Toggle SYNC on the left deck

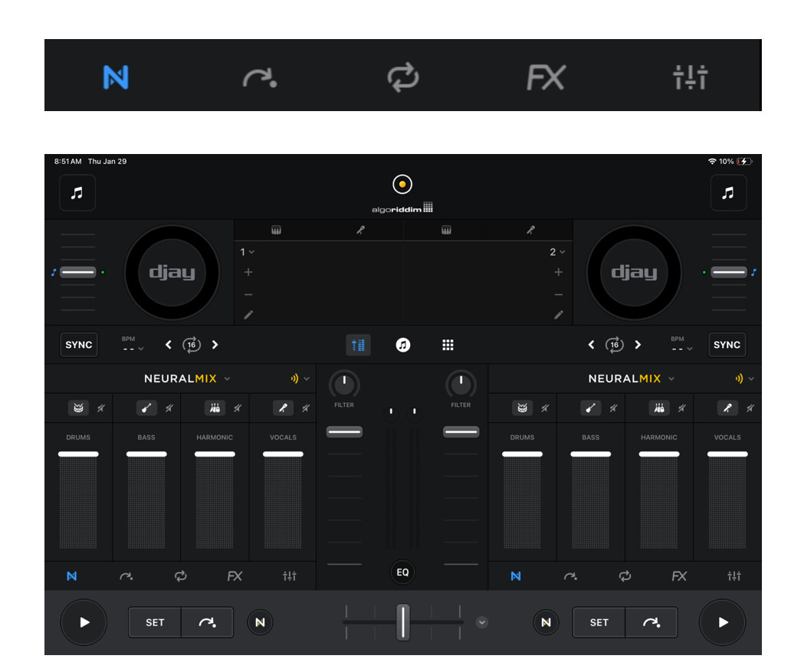tap(79, 345)
